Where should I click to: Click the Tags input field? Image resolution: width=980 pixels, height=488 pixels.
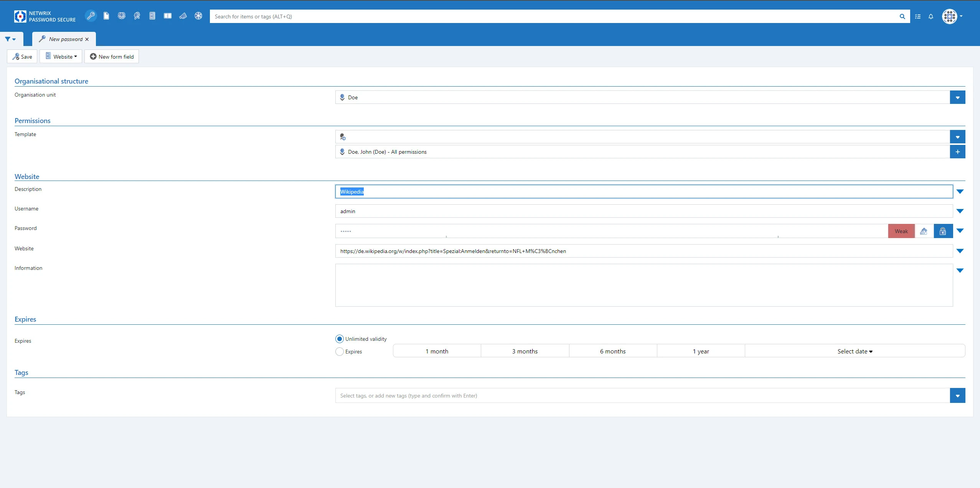[x=643, y=396]
